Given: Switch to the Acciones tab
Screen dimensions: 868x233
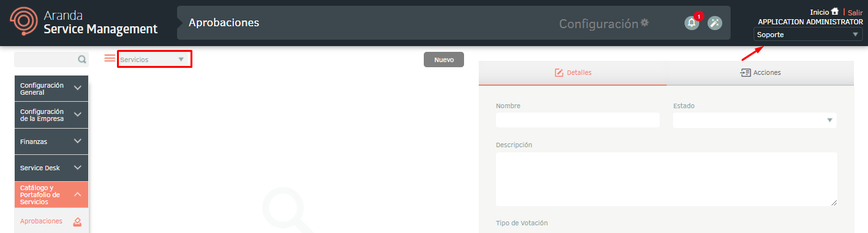Looking at the screenshot, I should pos(760,73).
